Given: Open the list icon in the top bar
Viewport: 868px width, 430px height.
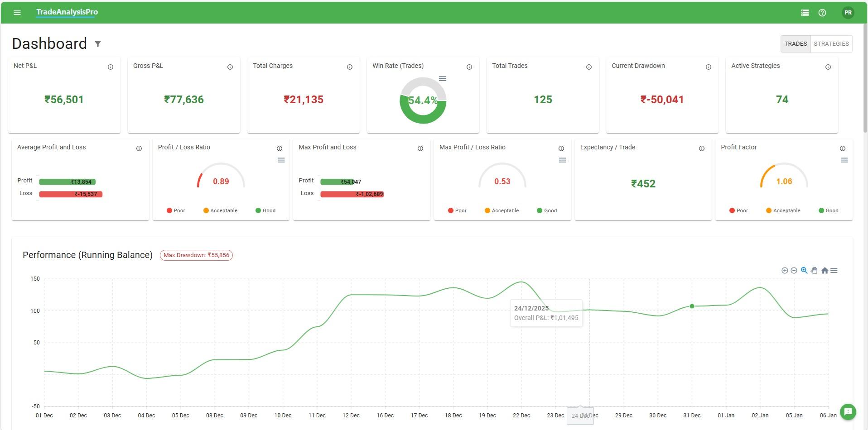Looking at the screenshot, I should [805, 12].
